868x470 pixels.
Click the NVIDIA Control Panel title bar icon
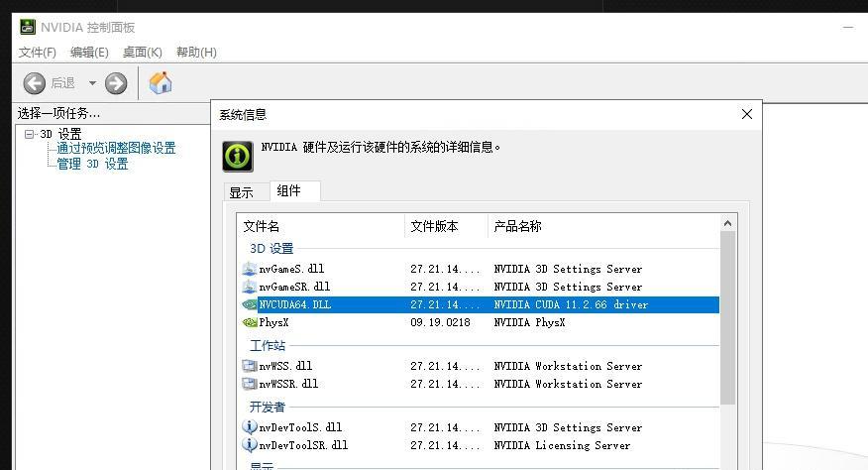(x=28, y=27)
